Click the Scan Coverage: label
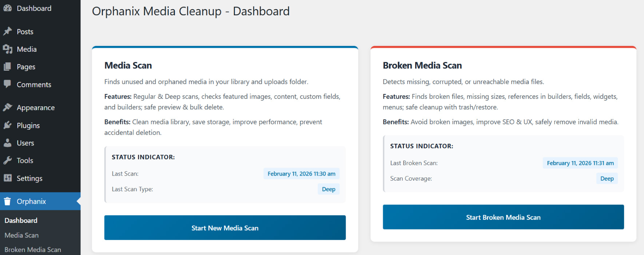Screen dimensions: 644x255 [x=411, y=178]
